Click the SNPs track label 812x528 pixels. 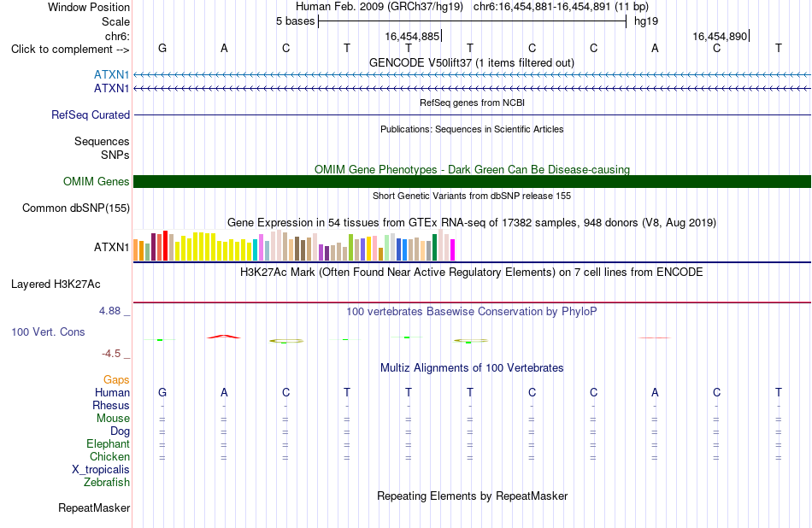point(115,155)
